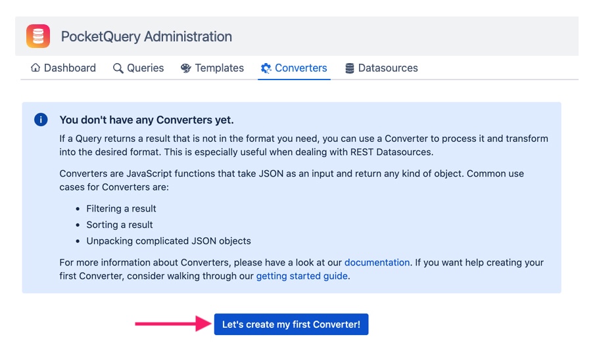This screenshot has width=597, height=364.
Task: Click the "You don't have any Converters yet" heading
Action: [147, 120]
